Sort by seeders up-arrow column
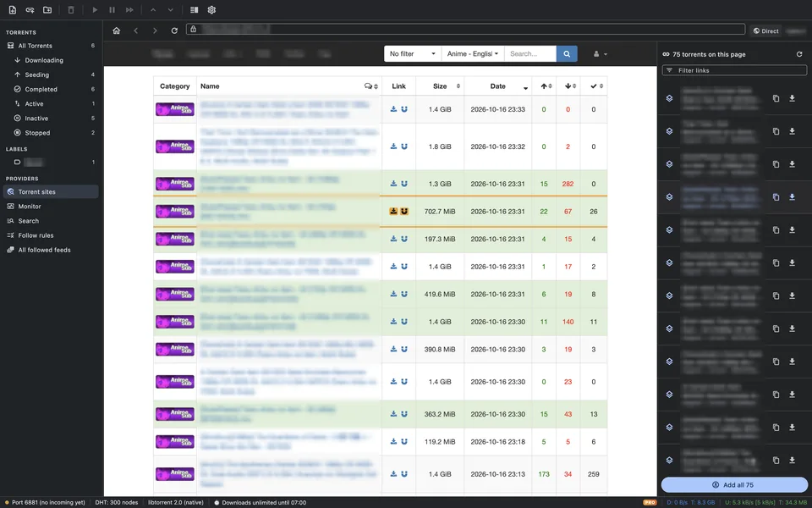Image resolution: width=812 pixels, height=508 pixels. tap(544, 86)
